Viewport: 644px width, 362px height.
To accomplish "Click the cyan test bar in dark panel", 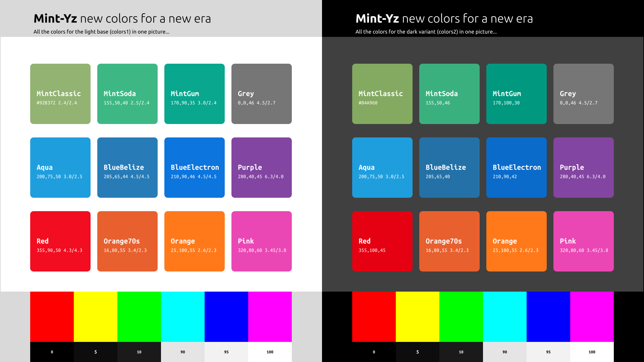I will 505,317.
